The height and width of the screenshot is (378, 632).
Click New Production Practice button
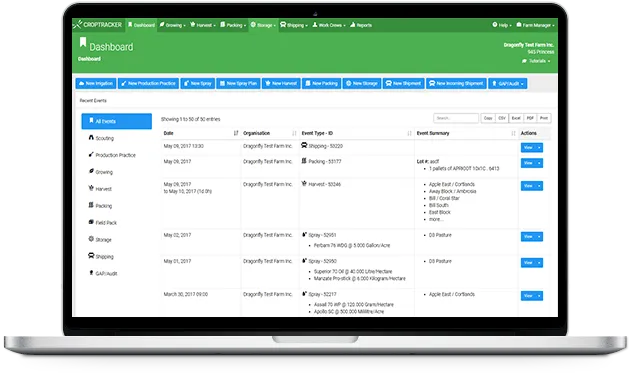point(148,83)
